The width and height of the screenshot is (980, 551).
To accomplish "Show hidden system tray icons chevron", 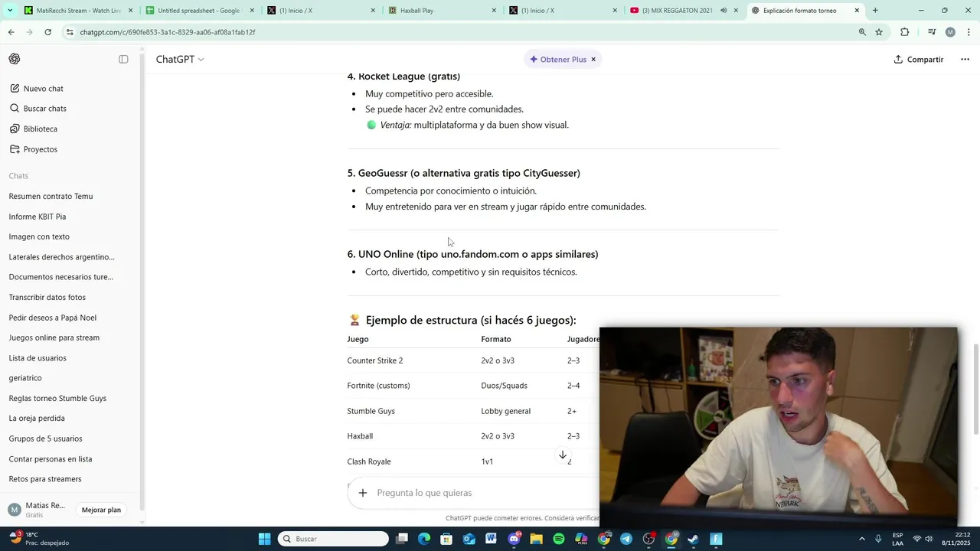I will [861, 539].
